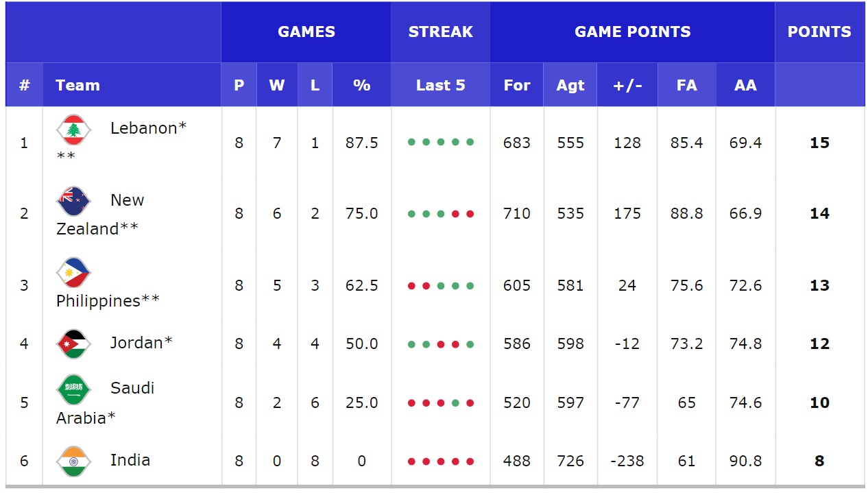Image resolution: width=868 pixels, height=493 pixels.
Task: Click the +/- column header
Action: [x=627, y=85]
